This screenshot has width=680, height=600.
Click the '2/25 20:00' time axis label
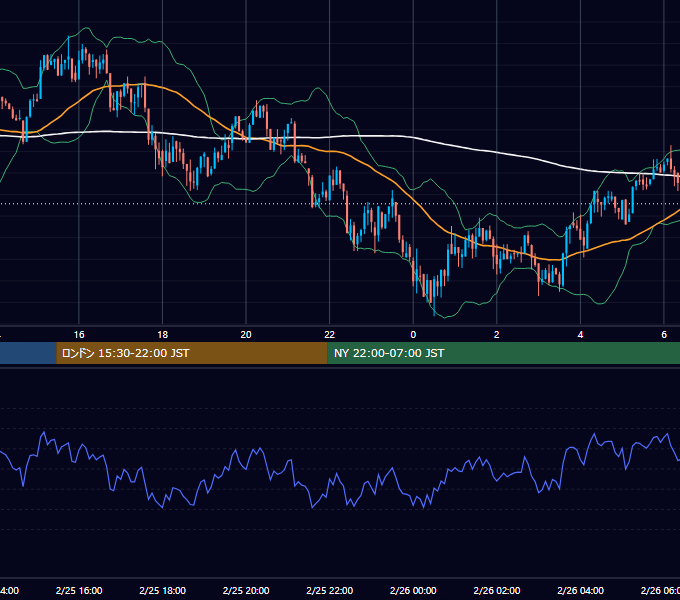coord(246,590)
